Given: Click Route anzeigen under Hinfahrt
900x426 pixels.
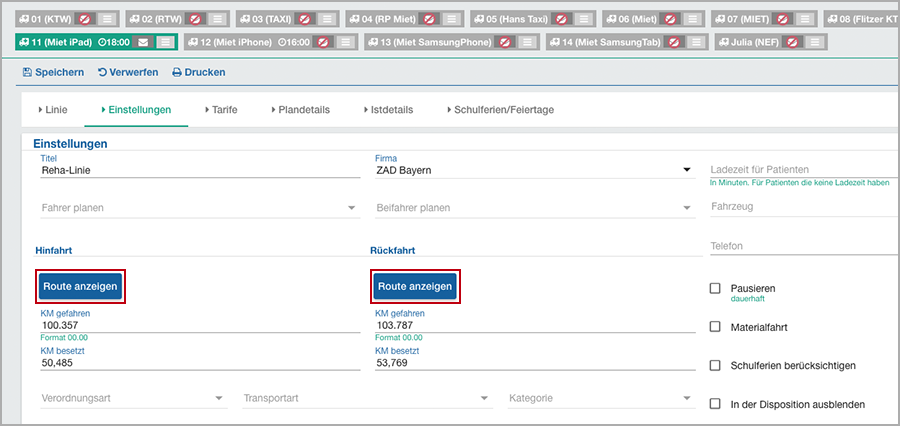Looking at the screenshot, I should pyautogui.click(x=81, y=286).
